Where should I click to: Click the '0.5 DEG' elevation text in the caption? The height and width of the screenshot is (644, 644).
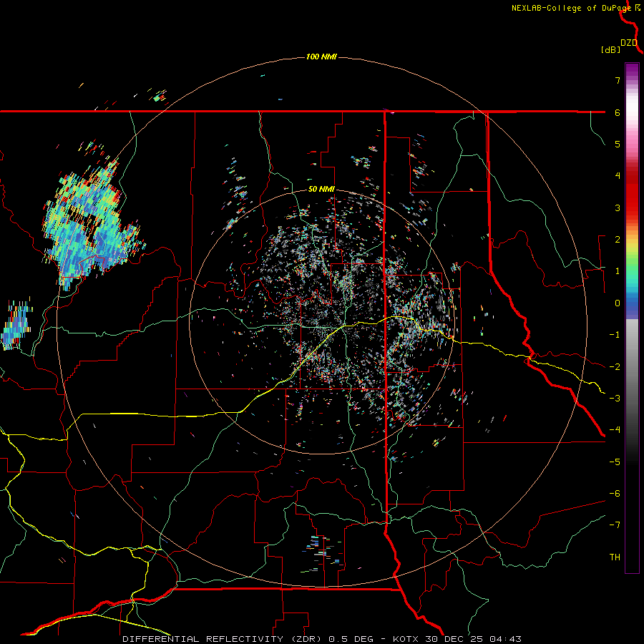[351, 639]
